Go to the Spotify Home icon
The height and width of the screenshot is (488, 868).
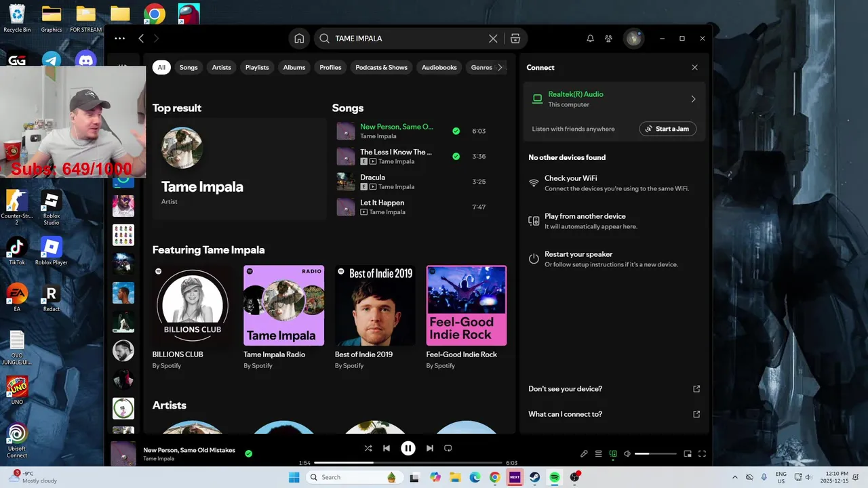299,39
